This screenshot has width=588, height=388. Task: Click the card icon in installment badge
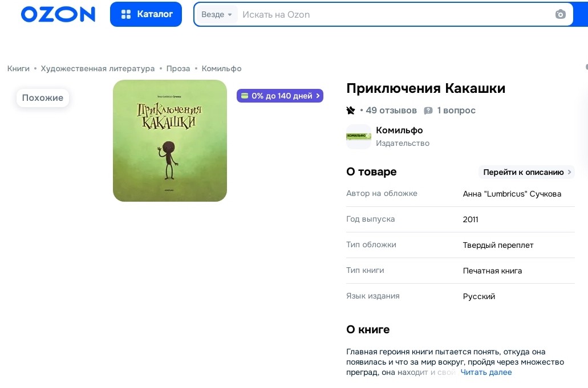[x=245, y=96]
